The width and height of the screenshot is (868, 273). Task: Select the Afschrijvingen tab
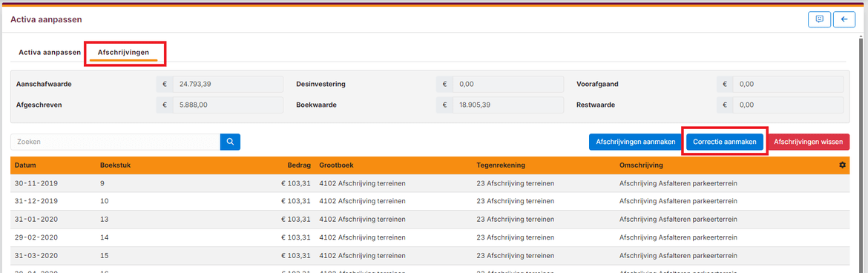(x=123, y=53)
